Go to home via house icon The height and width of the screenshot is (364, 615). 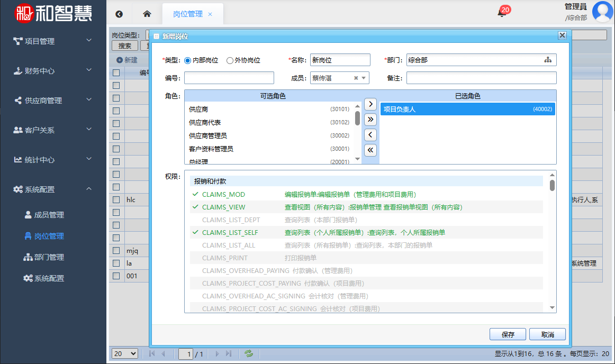coord(147,14)
